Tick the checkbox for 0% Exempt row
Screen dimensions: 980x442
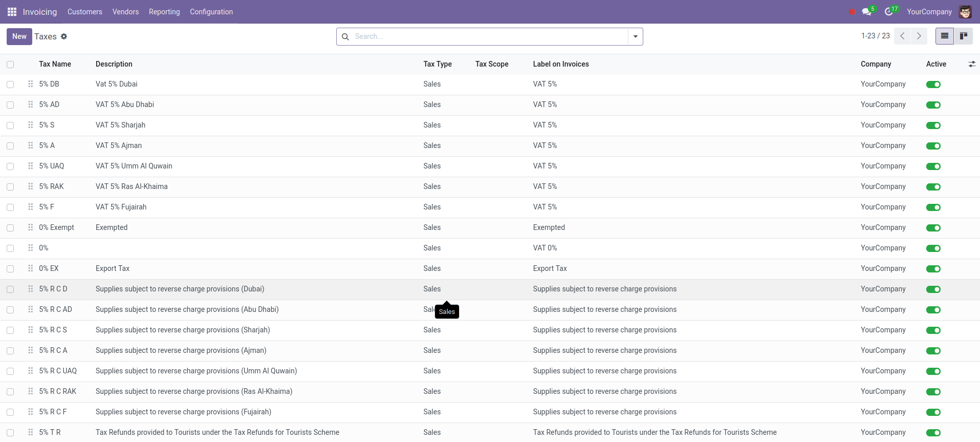coord(10,228)
